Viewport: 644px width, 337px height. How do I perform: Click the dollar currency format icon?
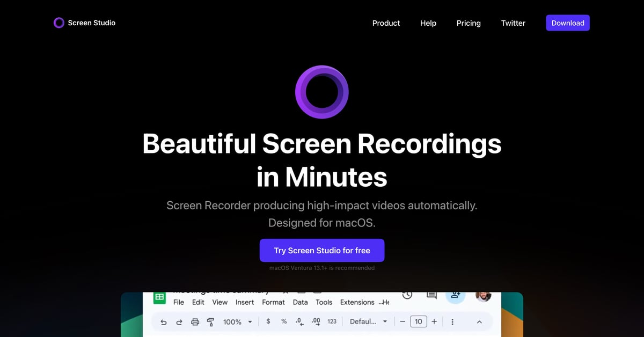(x=268, y=321)
